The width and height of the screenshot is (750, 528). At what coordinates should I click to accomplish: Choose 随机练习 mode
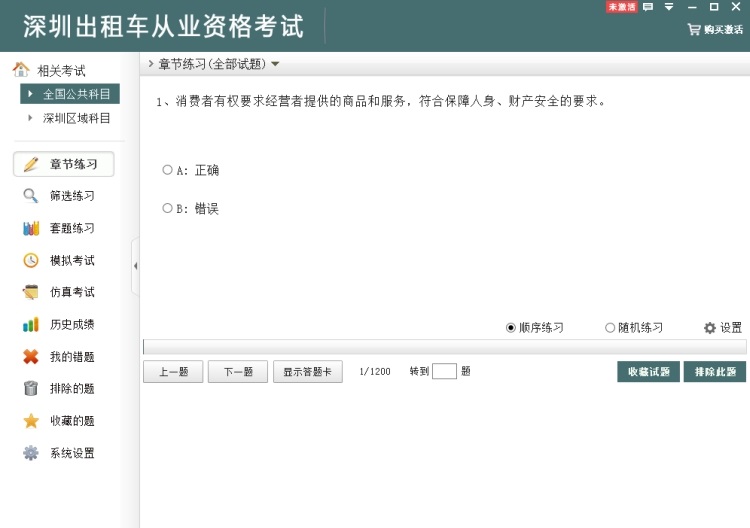(610, 328)
